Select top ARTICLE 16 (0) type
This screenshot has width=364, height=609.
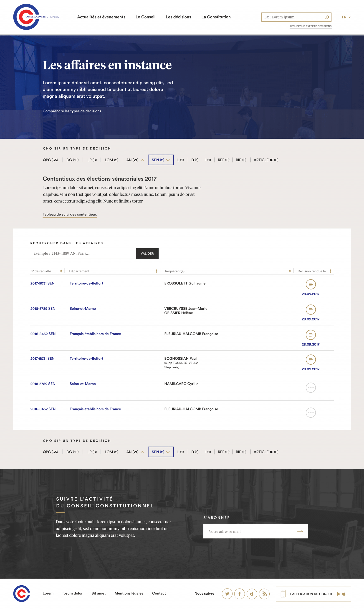[266, 160]
